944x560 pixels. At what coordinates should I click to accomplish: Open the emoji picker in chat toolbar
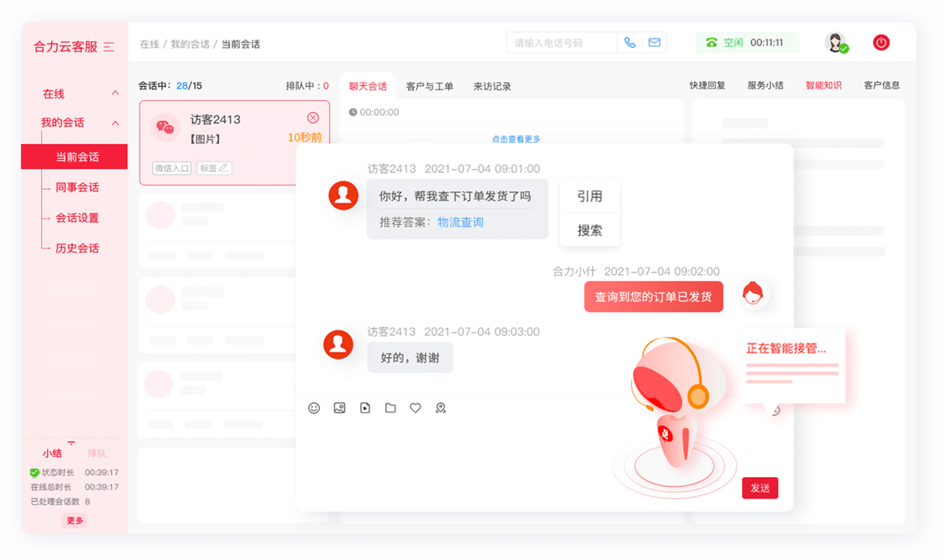click(314, 408)
